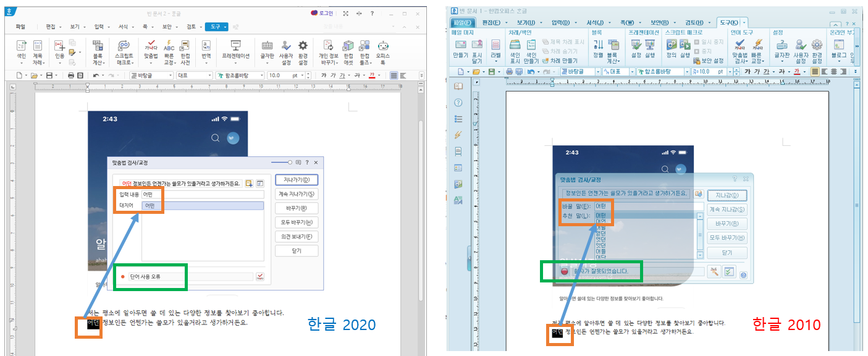Image resolution: width=868 pixels, height=356 pixels.
Task: Open 스크립트 매크로 in Hangul 2020 ribbon
Action: pyautogui.click(x=124, y=54)
